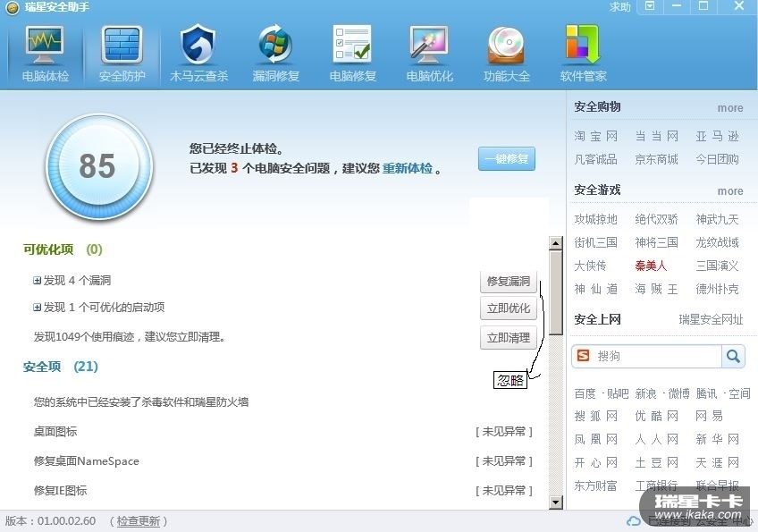Open the 新浪 link
The image size is (758, 532).
coord(646,393)
